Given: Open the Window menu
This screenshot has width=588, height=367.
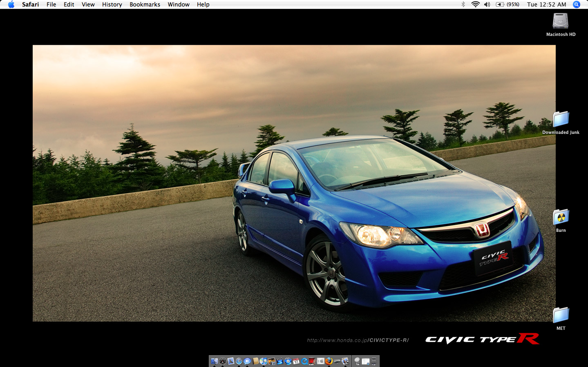Looking at the screenshot, I should click(179, 4).
